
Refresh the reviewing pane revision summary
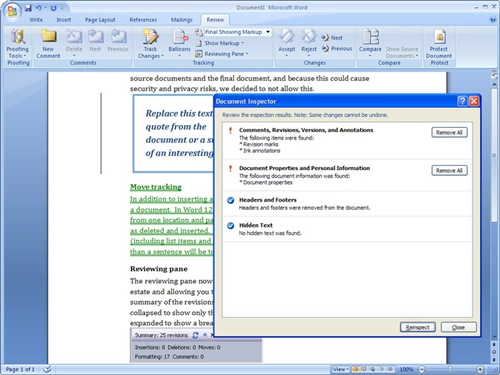pos(196,335)
